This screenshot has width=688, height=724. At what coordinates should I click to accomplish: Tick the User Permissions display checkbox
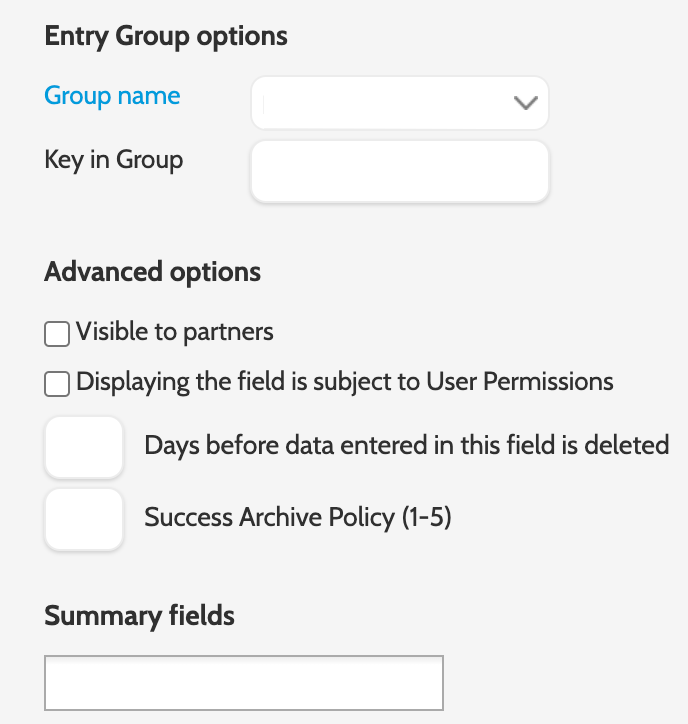(57, 383)
